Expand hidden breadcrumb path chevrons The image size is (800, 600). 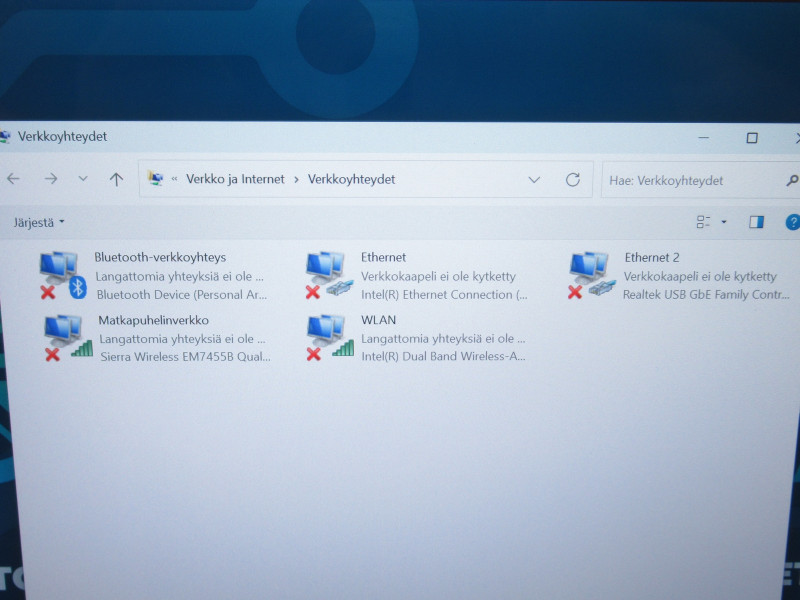click(174, 179)
